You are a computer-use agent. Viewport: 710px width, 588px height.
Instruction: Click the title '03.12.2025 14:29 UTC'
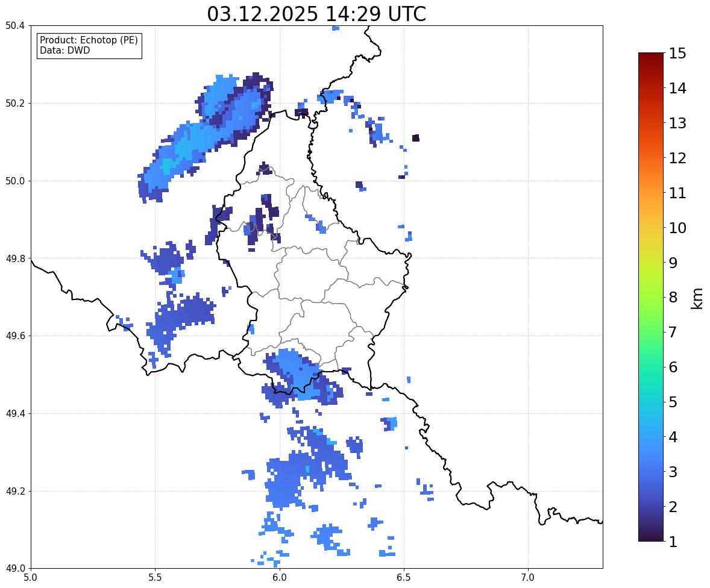pos(316,14)
